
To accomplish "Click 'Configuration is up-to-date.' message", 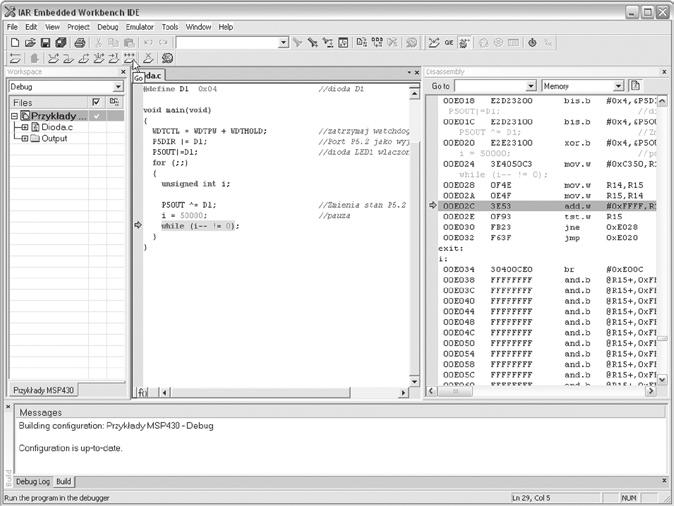I will click(70, 448).
